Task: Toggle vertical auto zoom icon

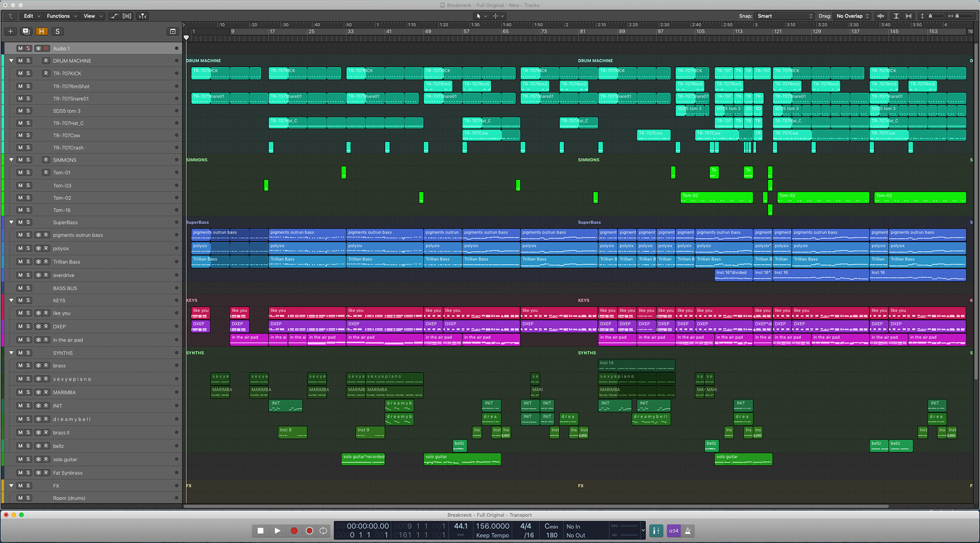Action: pos(896,16)
